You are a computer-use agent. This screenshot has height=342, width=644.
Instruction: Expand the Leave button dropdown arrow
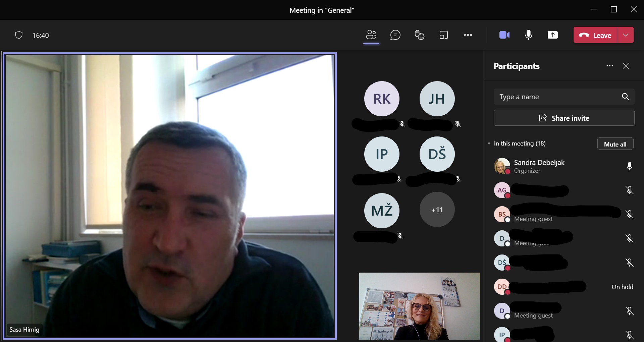point(625,35)
